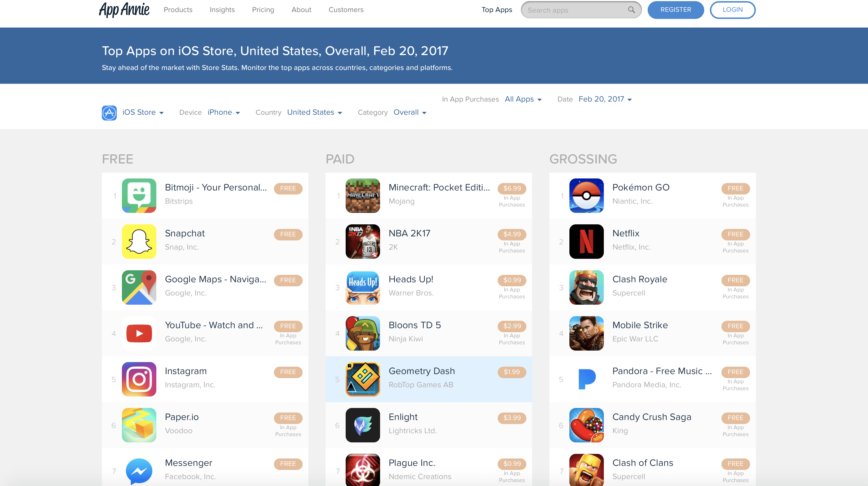Screen dimensions: 868x486
Task: Click the iOS App Store icon
Action: 109,113
